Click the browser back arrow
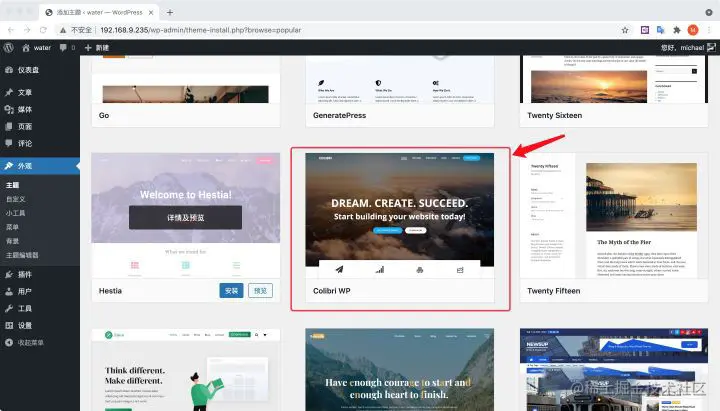The image size is (720, 411). click(11, 30)
